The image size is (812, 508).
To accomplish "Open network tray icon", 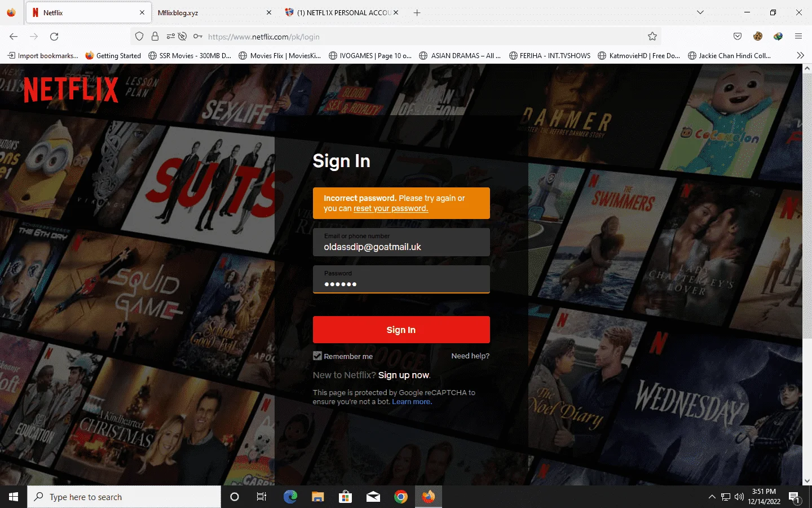I will coord(726,497).
